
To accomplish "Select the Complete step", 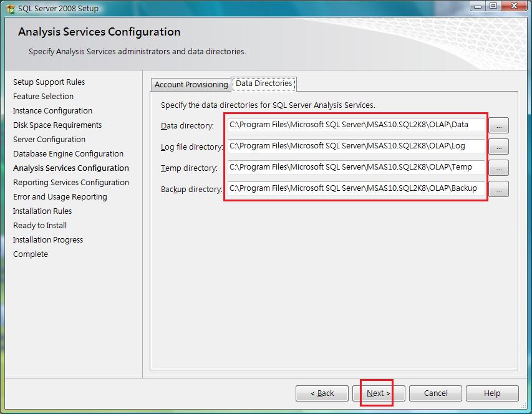I will [x=31, y=254].
